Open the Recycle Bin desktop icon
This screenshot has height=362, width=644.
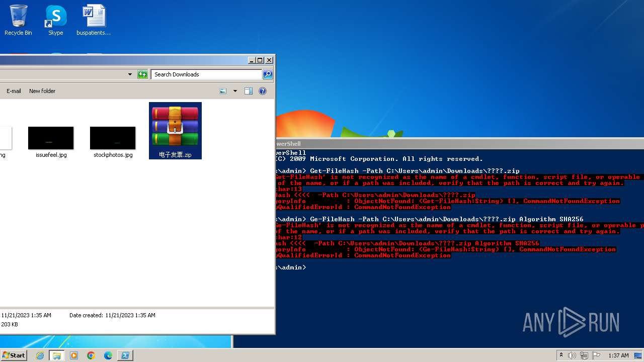(x=18, y=20)
